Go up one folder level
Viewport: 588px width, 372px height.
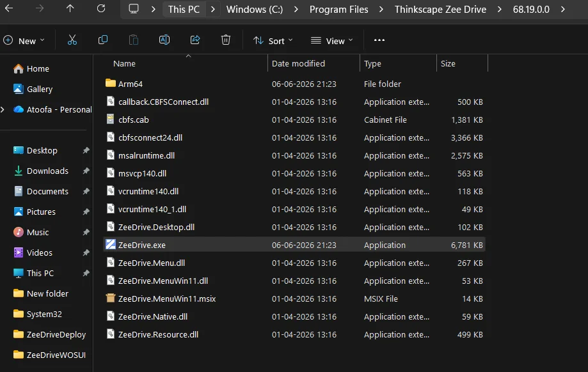(70, 8)
